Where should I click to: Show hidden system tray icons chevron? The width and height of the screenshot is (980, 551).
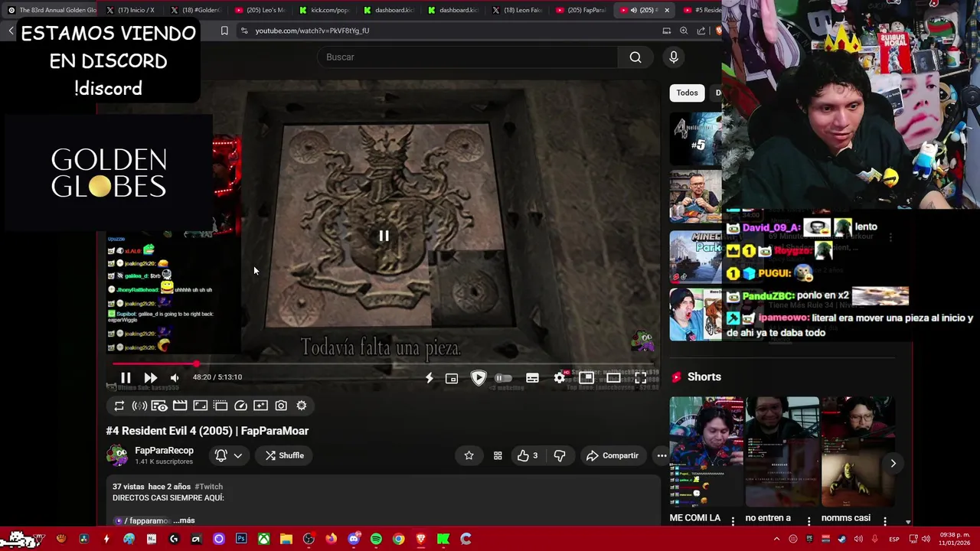pos(776,540)
